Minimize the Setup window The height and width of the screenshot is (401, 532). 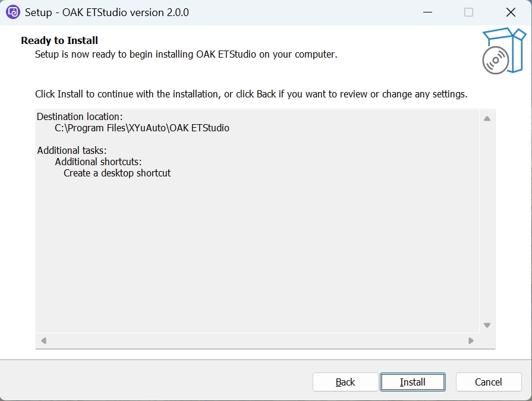[427, 12]
